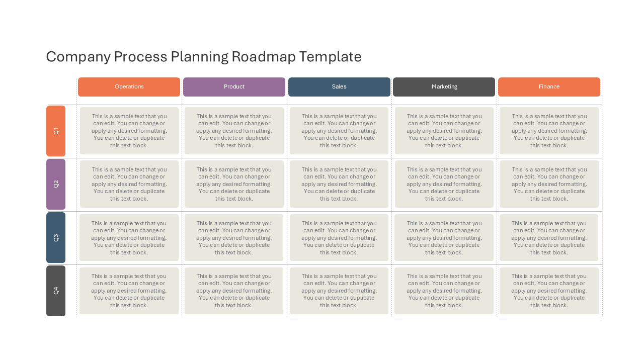Viewport: 644px width, 362px height.
Task: Select the gray Q4 row label
Action: [x=56, y=291]
